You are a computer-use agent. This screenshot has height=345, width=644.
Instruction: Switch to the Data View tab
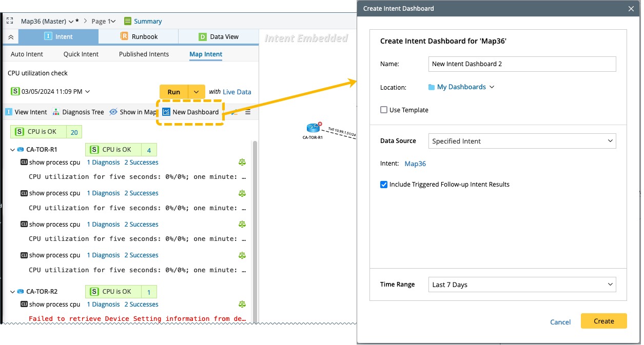pyautogui.click(x=219, y=37)
